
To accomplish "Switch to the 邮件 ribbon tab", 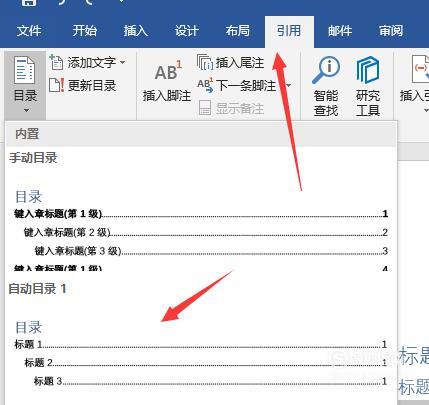I will pos(340,31).
